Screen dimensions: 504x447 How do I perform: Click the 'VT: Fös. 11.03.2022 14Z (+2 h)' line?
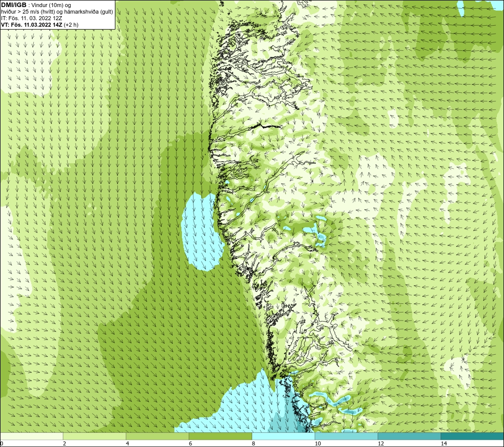[39, 24]
